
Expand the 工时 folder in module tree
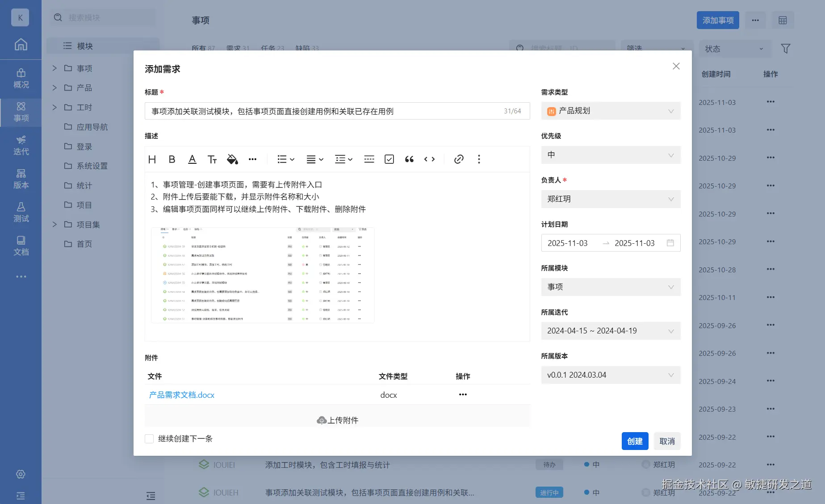click(54, 107)
